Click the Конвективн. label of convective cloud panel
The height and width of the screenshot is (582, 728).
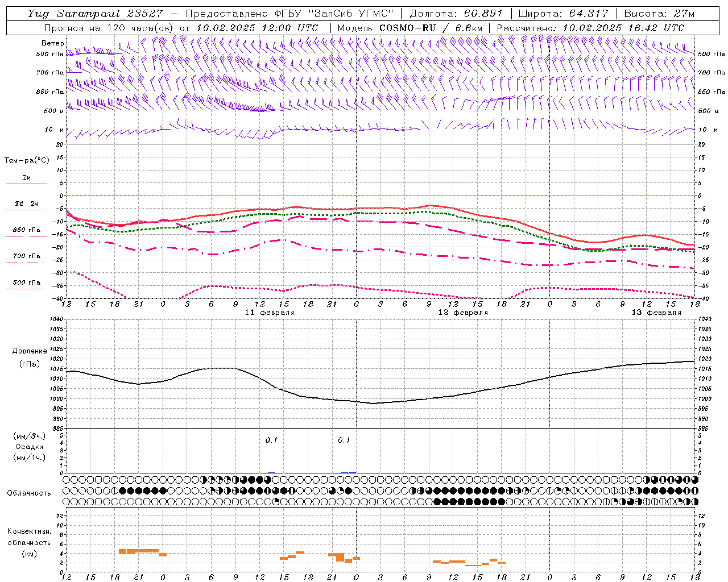(30, 531)
